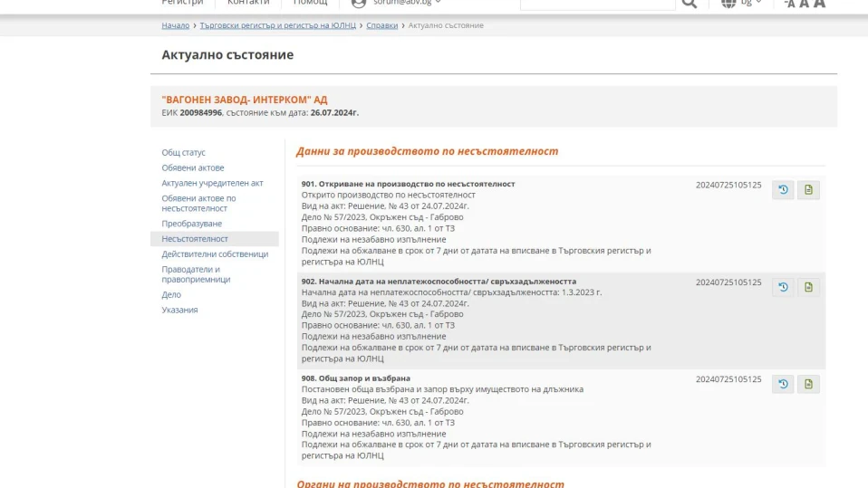Image resolution: width=868 pixels, height=488 pixels.
Task: Open the Помощ menu item
Action: coord(311,2)
